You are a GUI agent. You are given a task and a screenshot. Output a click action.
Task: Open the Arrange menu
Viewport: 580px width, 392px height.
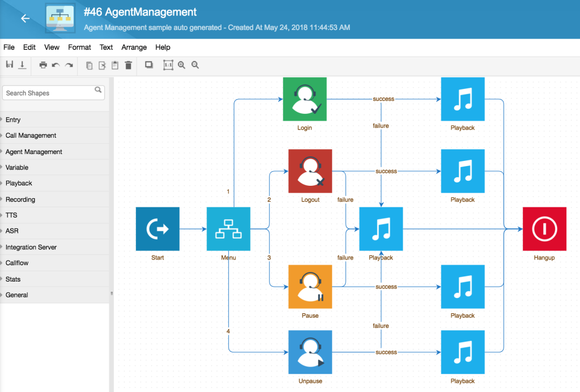(134, 48)
